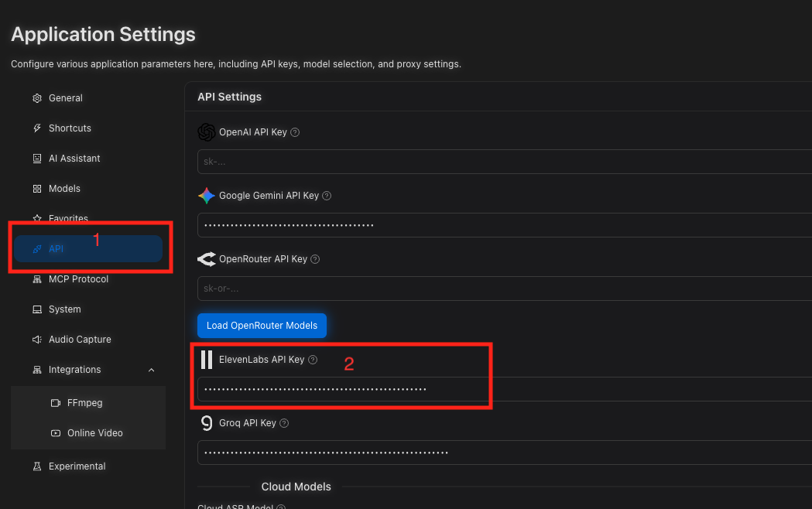This screenshot has width=812, height=509.
Task: Show help for OpenRouter API Key
Action: [315, 259]
